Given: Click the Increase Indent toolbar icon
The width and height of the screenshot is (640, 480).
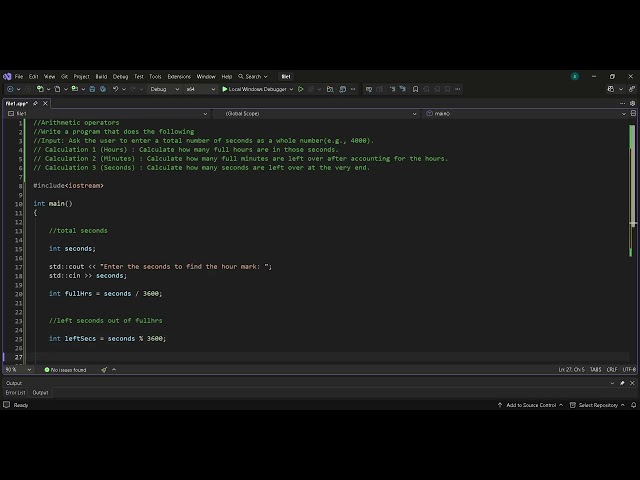Looking at the screenshot, I should tap(403, 89).
